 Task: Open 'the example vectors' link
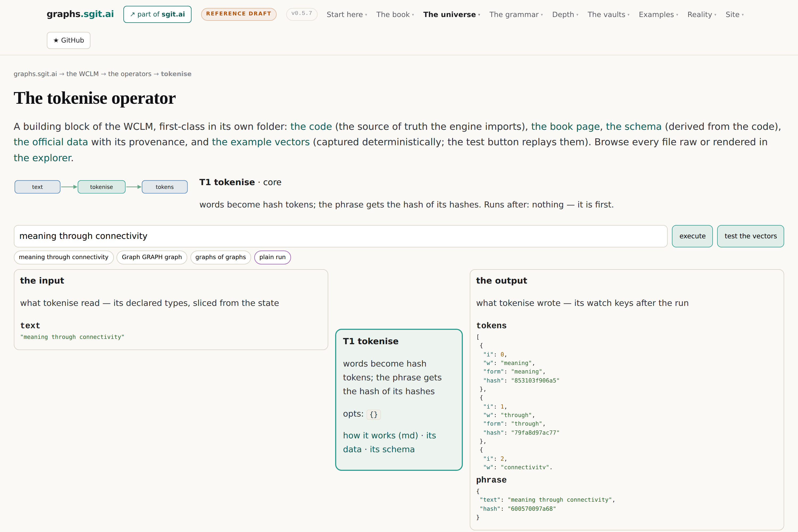point(261,142)
